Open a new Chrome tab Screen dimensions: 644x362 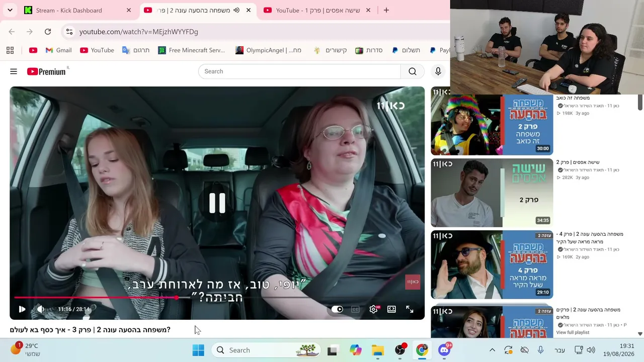pyautogui.click(x=386, y=10)
